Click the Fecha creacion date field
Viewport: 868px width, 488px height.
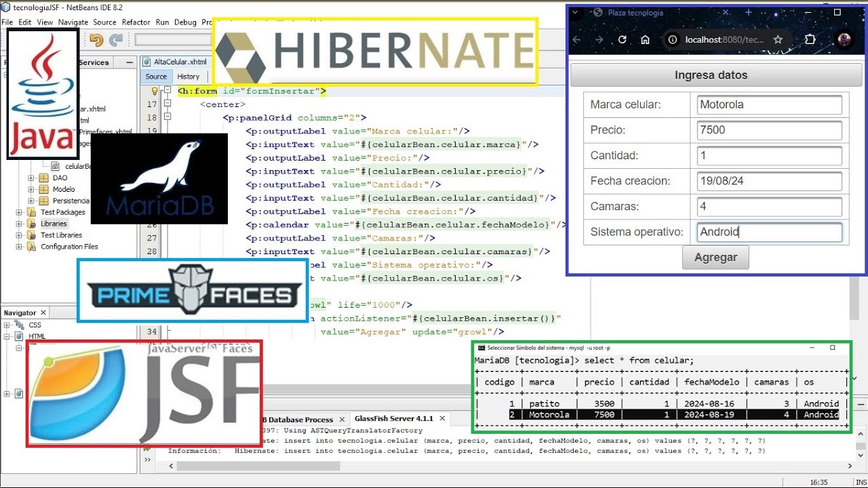(x=769, y=182)
